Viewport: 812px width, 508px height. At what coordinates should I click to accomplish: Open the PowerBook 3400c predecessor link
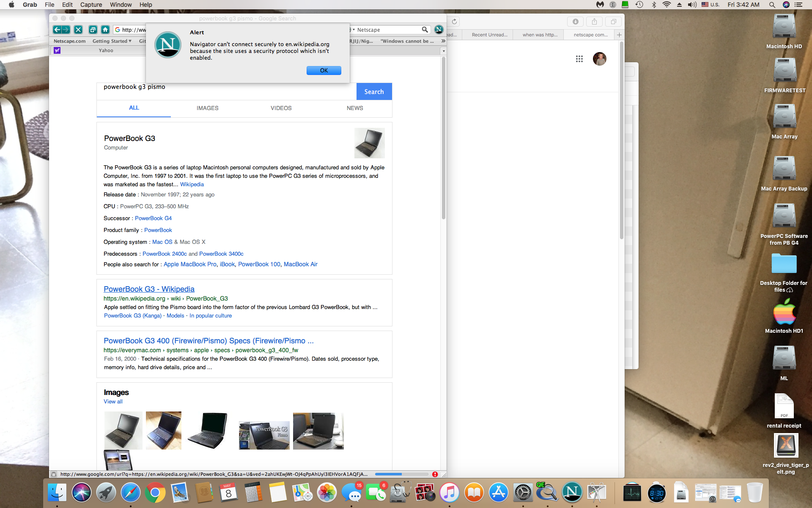(x=221, y=254)
